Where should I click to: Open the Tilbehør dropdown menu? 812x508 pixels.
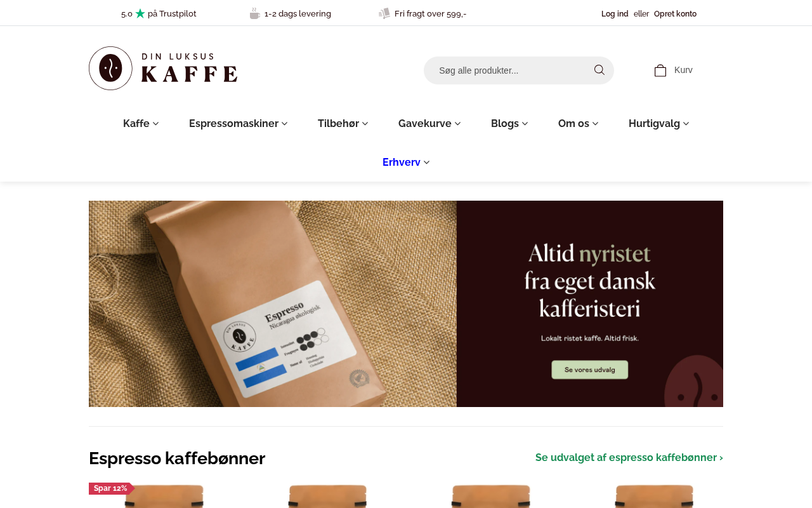coord(343,124)
